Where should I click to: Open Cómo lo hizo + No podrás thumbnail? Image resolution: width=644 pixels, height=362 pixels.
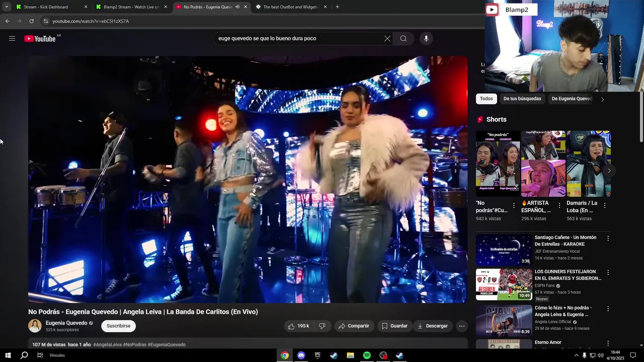tap(504, 320)
